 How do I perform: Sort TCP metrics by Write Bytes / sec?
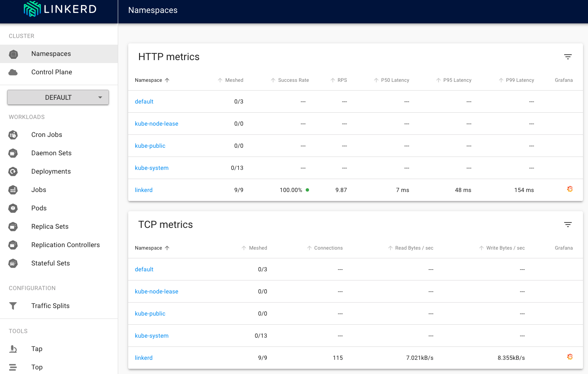[502, 248]
